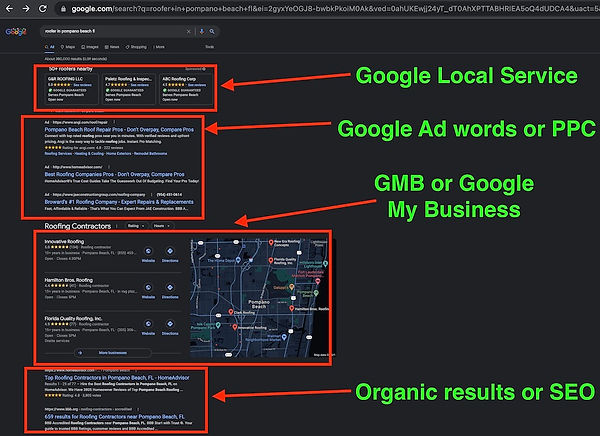The height and width of the screenshot is (436, 600).
Task: Click Hamilton Bros. Roofing map pin
Action: coord(292,308)
